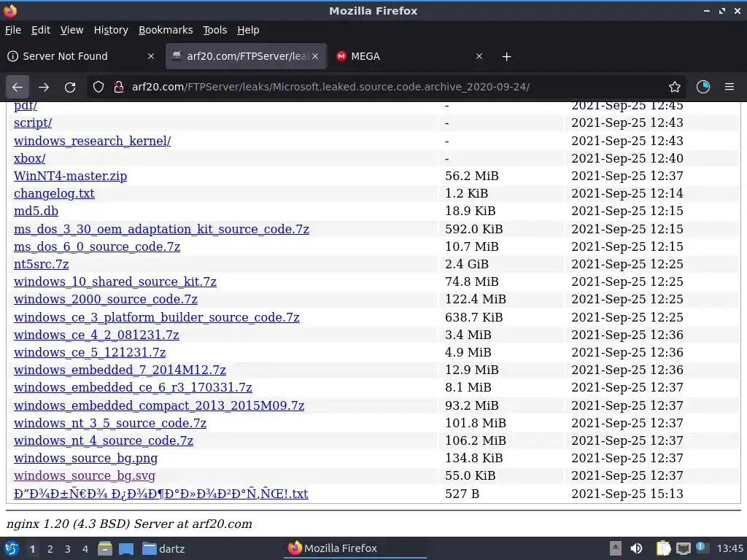The width and height of the screenshot is (747, 560).
Task: Go back with the back arrow
Action: (x=18, y=87)
